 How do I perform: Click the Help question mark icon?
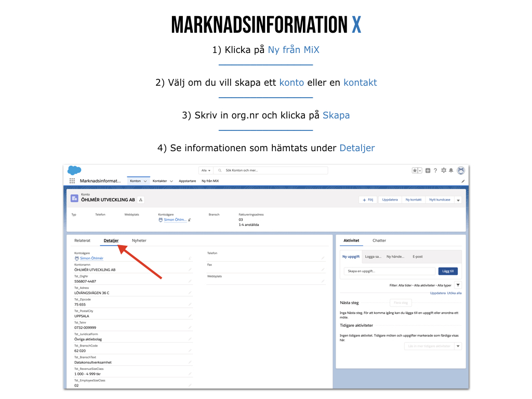coord(435,170)
